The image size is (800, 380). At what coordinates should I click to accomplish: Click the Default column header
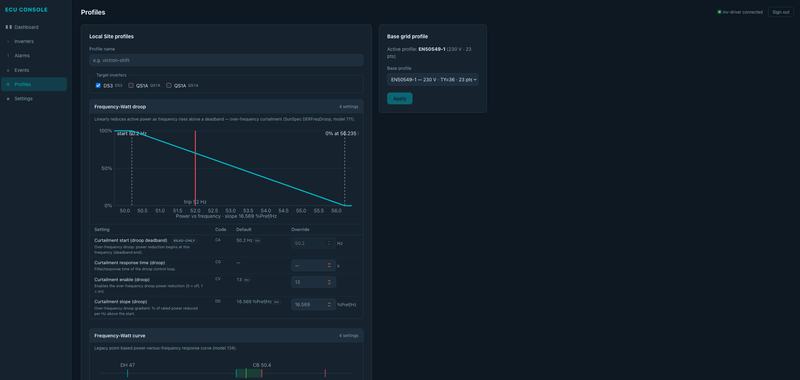[244, 230]
